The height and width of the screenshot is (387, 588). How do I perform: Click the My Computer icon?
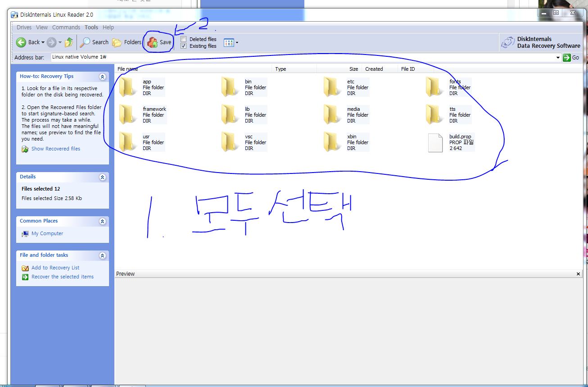pos(25,234)
